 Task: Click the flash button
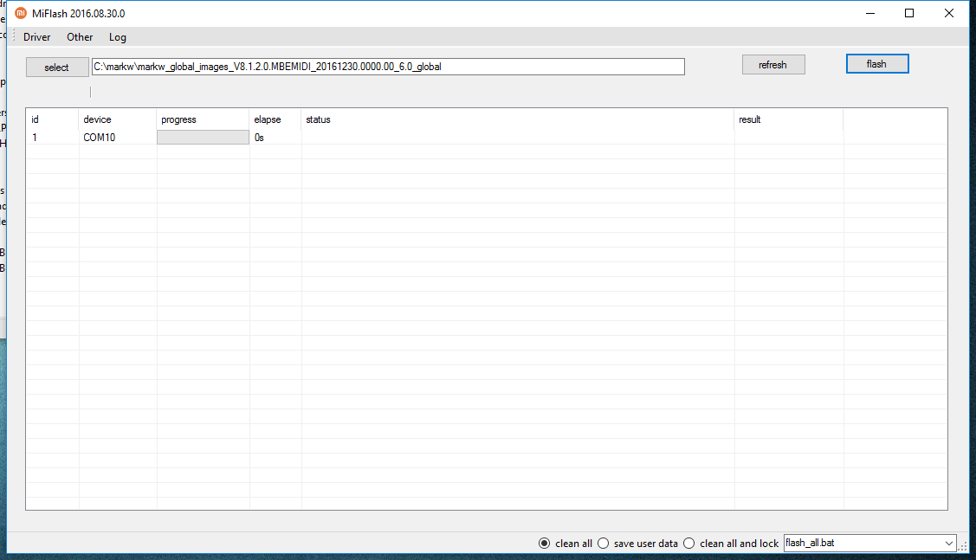pyautogui.click(x=877, y=64)
